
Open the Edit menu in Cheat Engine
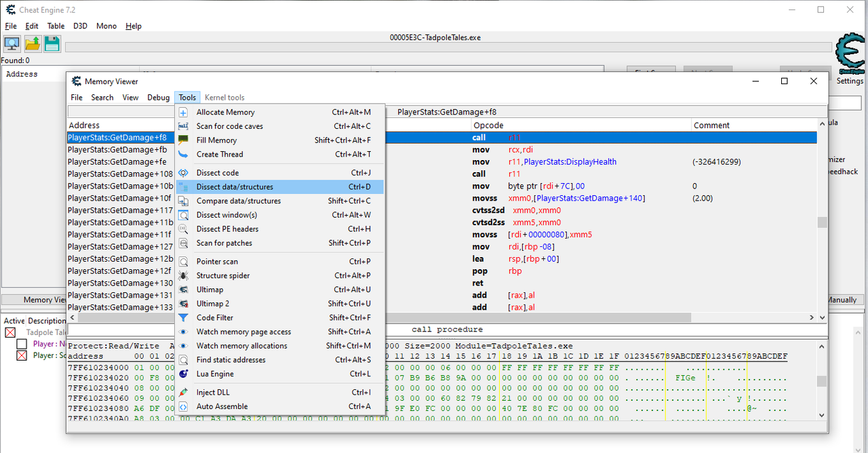click(32, 26)
